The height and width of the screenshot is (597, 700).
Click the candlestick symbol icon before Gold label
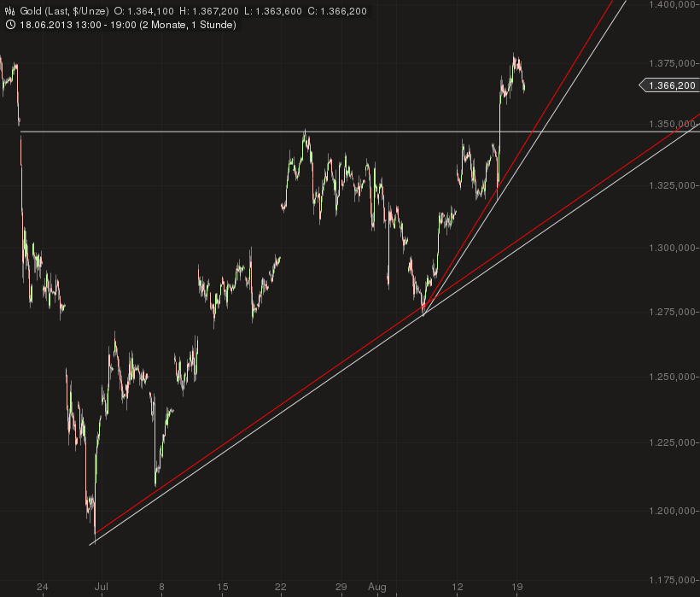click(x=9, y=9)
